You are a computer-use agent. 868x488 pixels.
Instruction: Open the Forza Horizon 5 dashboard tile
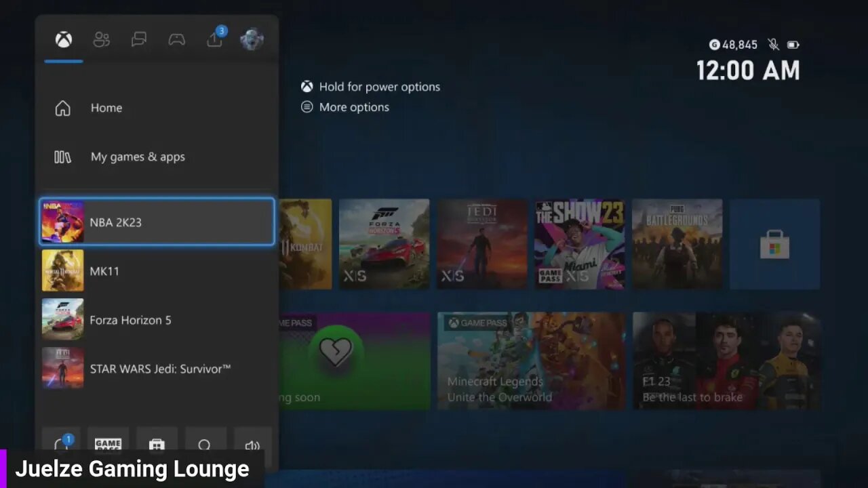[x=384, y=244]
